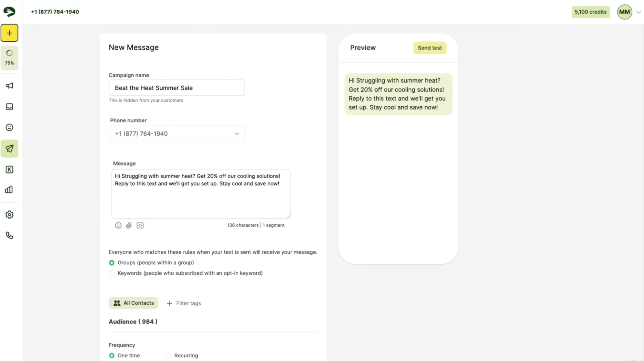Select the Keywords opt-in radio option
The height and width of the screenshot is (361, 644).
[112, 273]
